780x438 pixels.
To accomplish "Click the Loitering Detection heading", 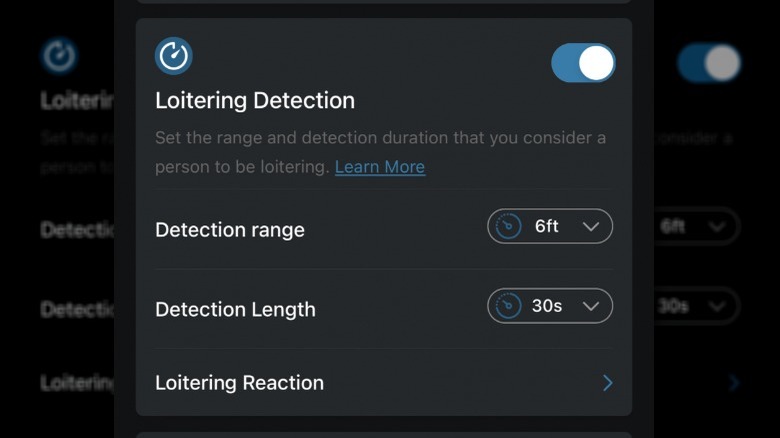I will [x=255, y=101].
